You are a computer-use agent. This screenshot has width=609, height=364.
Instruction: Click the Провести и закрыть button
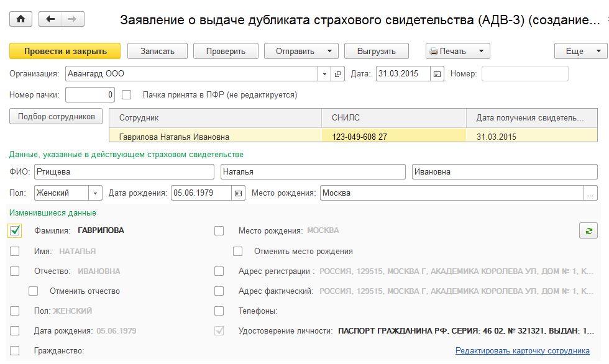click(65, 51)
